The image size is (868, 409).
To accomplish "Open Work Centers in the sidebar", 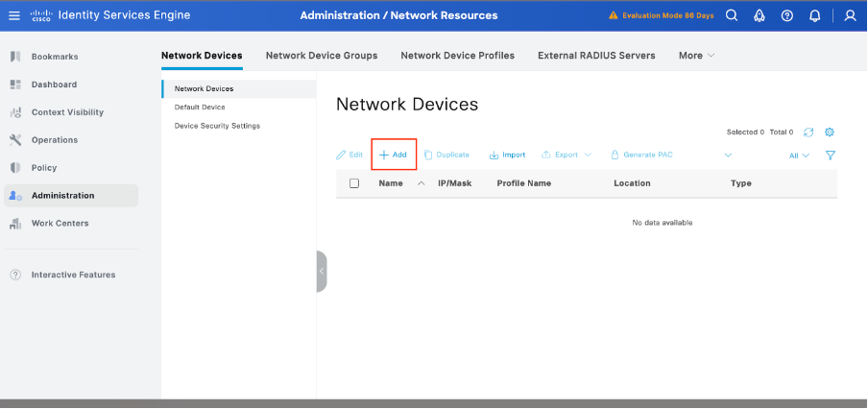I will pyautogui.click(x=60, y=224).
